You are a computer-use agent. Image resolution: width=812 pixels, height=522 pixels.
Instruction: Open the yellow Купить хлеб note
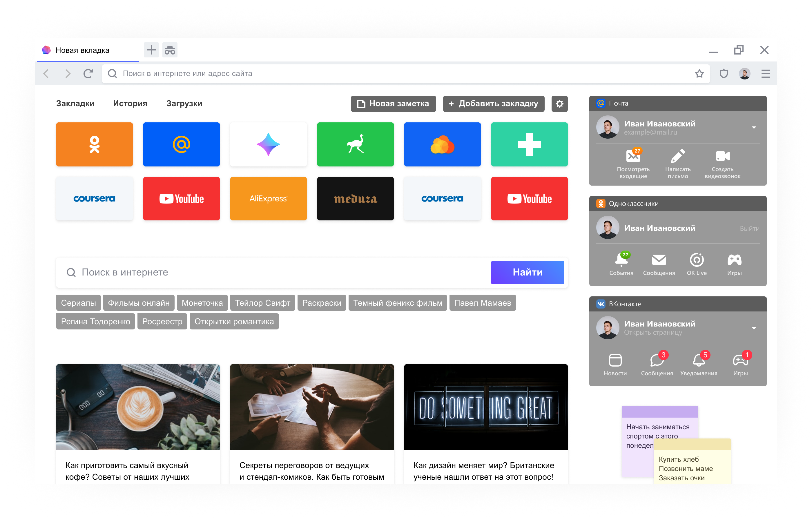click(x=692, y=462)
